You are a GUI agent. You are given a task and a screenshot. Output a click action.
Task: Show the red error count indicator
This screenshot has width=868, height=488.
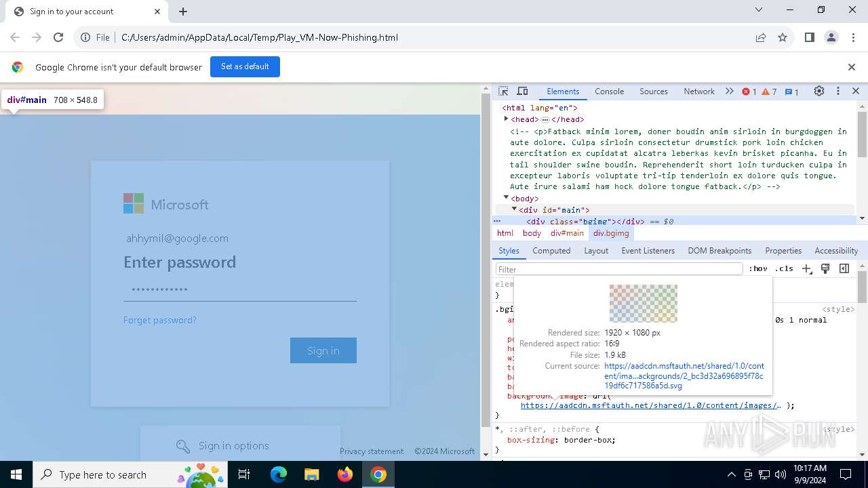click(x=749, y=91)
